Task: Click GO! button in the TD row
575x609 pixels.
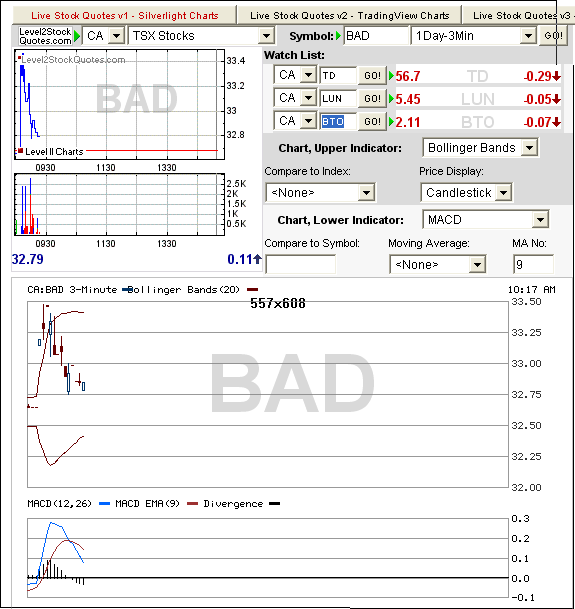Action: coord(372,75)
